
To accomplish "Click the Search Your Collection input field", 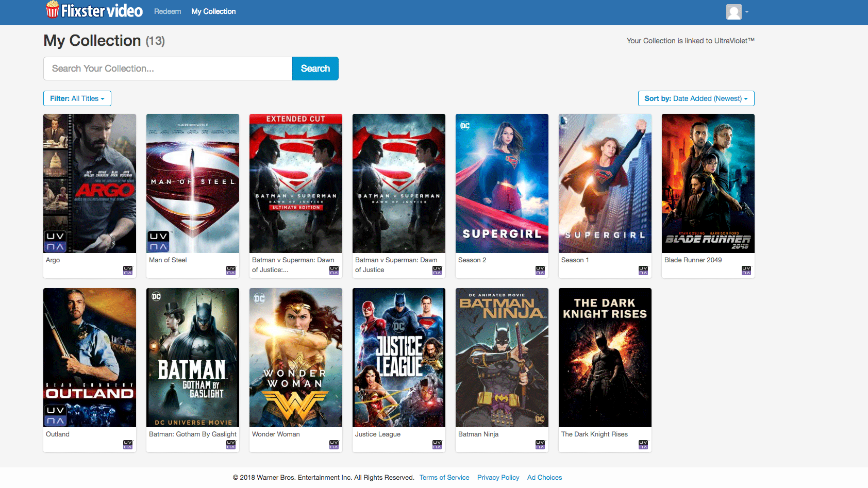I will pyautogui.click(x=168, y=68).
